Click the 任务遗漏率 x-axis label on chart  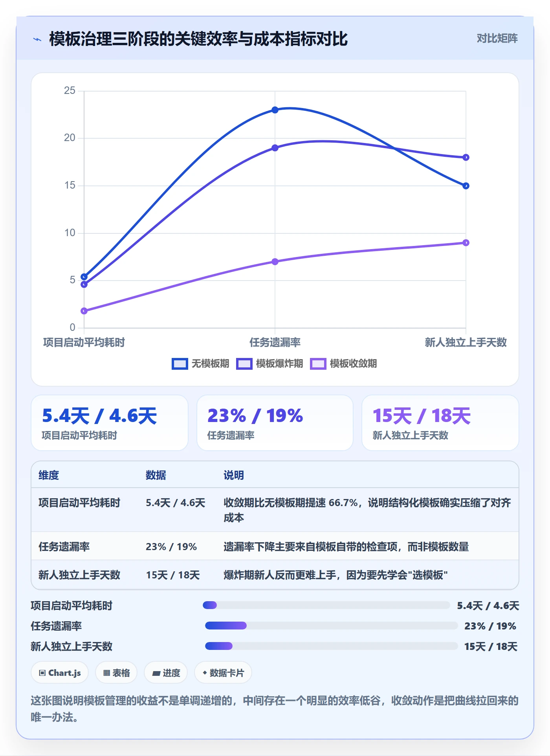[275, 342]
